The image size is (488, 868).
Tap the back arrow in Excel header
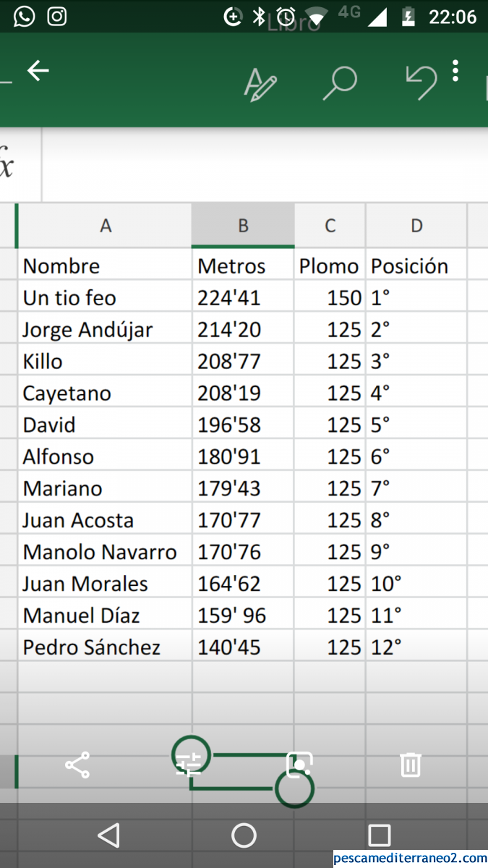tap(38, 71)
